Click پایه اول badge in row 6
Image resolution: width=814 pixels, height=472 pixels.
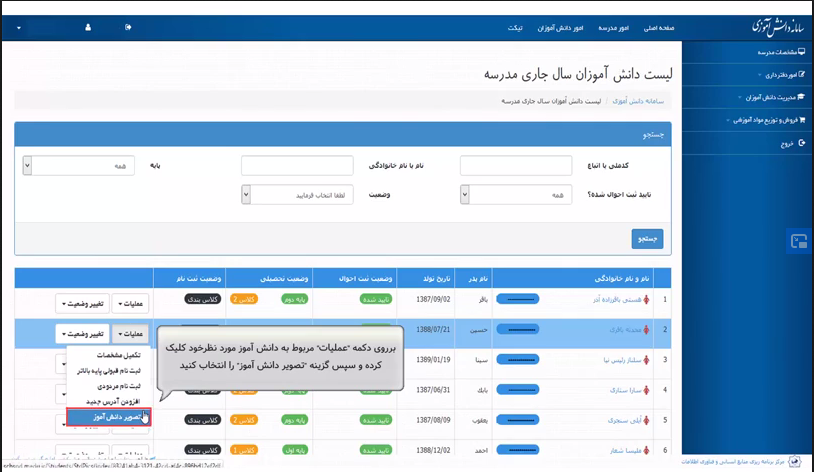tap(294, 450)
